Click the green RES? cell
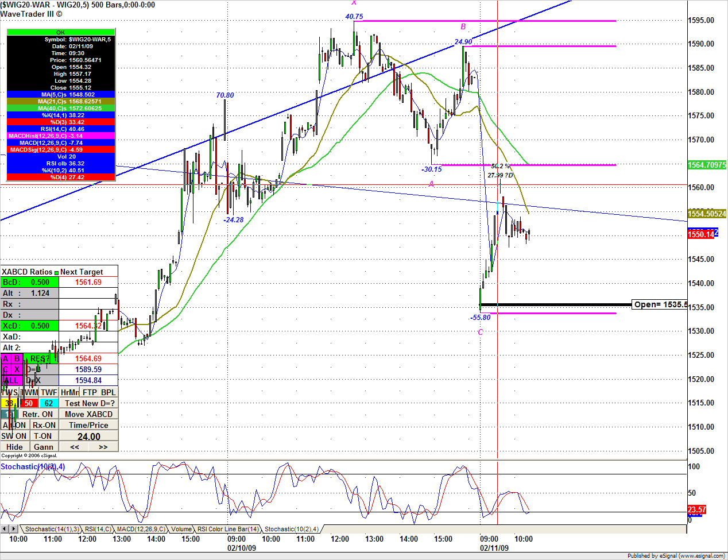 (x=41, y=358)
